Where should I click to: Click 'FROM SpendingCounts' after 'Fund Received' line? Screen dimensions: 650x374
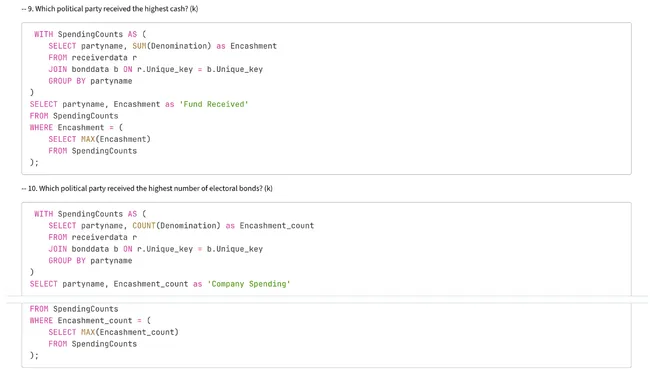[x=74, y=116]
